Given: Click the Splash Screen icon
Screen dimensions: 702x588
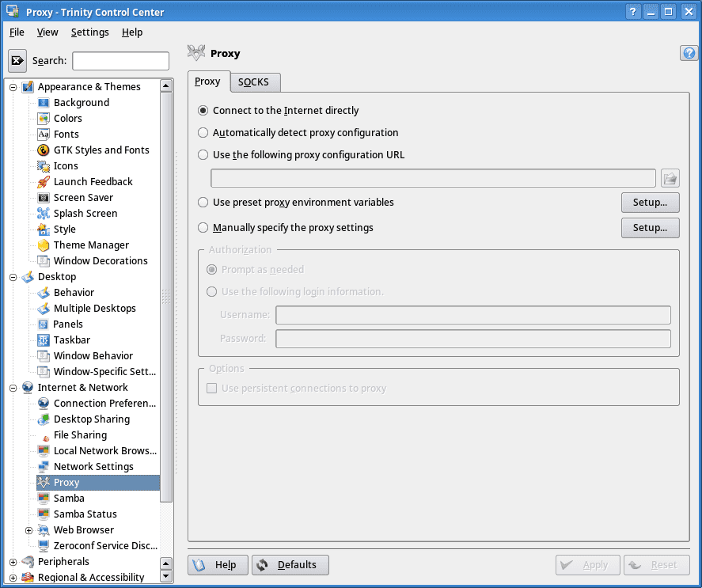Looking at the screenshot, I should pyautogui.click(x=44, y=213).
